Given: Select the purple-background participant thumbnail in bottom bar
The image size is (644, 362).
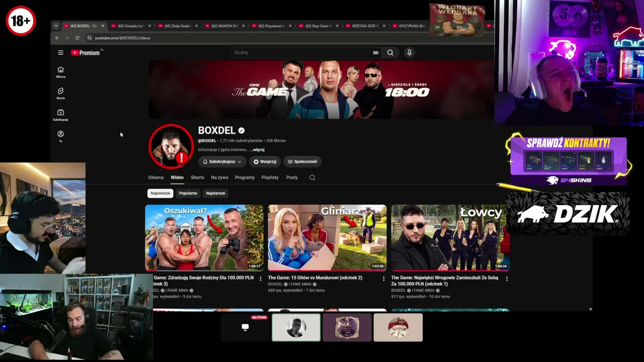Looking at the screenshot, I should (x=347, y=327).
